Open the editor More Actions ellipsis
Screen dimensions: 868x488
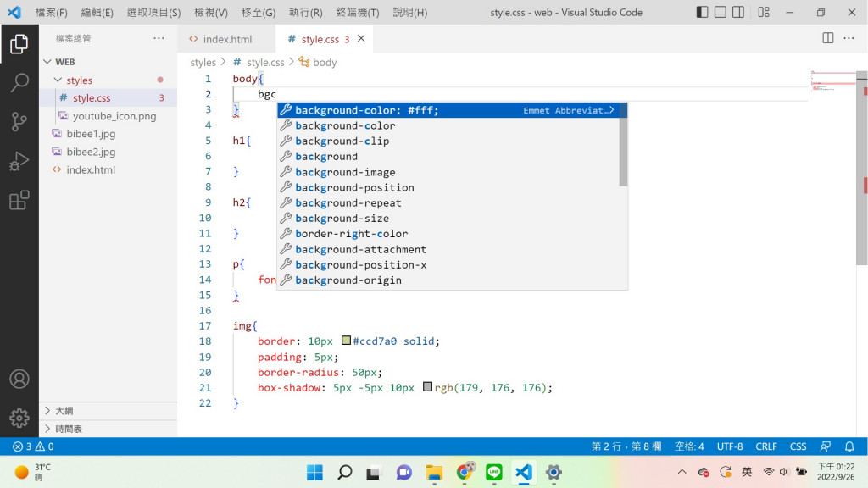tap(849, 38)
